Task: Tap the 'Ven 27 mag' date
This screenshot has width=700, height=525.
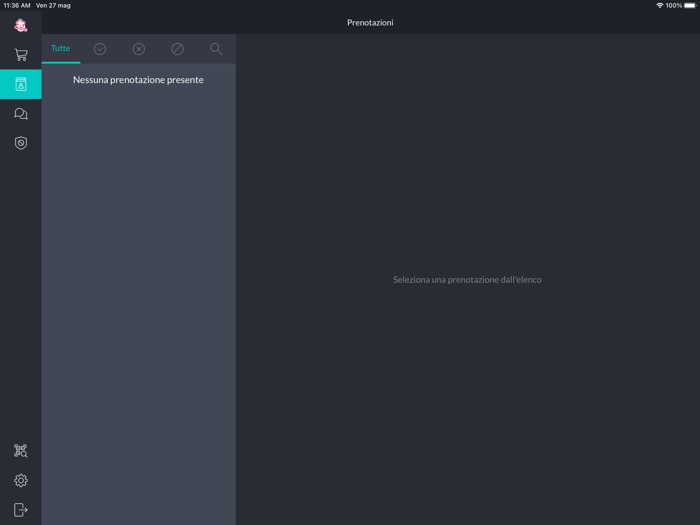Action: [53, 5]
